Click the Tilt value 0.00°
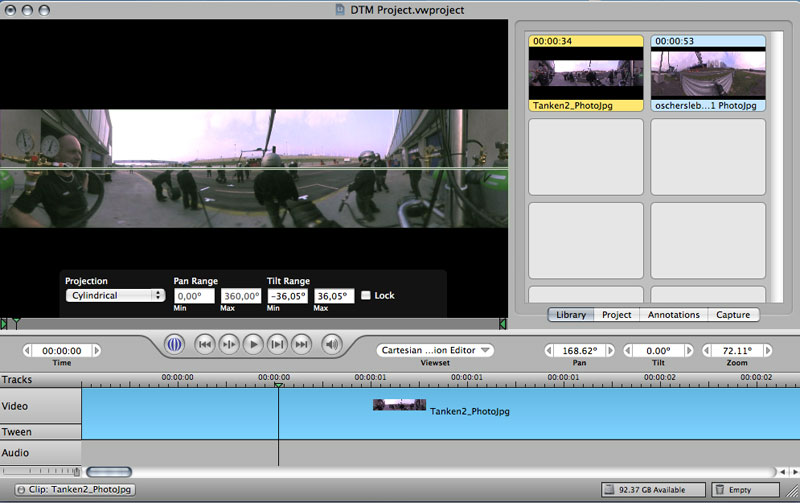Screen dimensions: 800x503 click(658, 350)
